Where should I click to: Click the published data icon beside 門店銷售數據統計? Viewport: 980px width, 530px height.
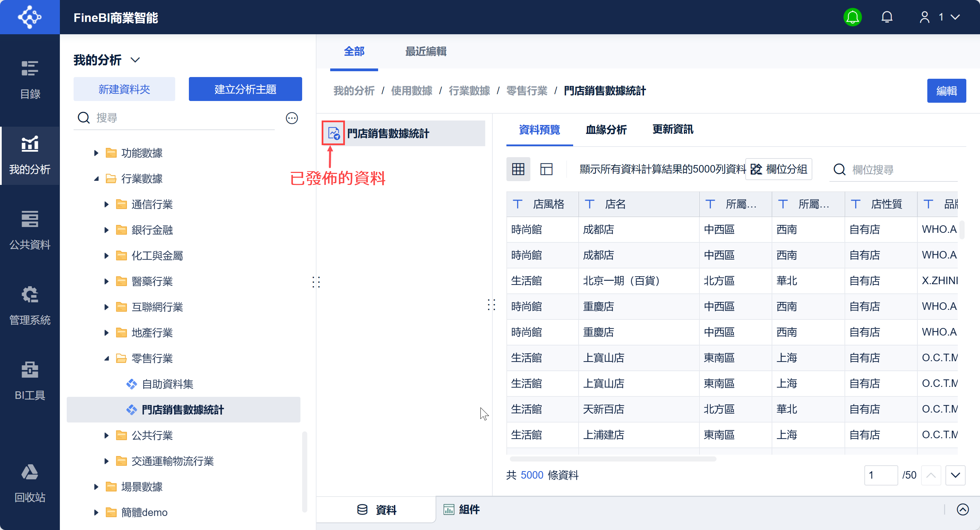click(333, 133)
